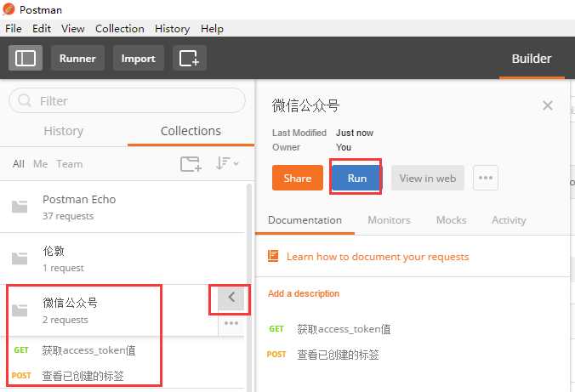Collapse the collection details arrow
The width and height of the screenshot is (575, 392).
pos(231,297)
